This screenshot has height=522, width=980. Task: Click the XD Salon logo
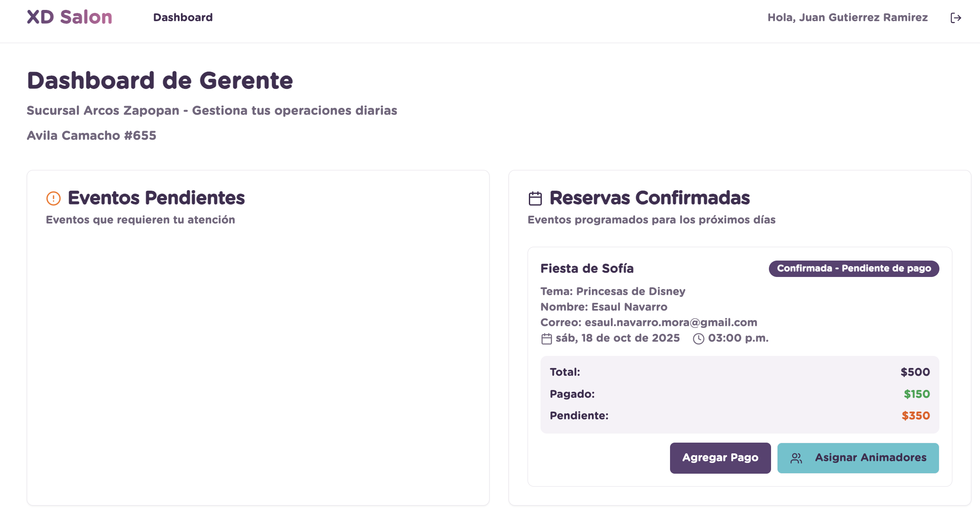[68, 17]
